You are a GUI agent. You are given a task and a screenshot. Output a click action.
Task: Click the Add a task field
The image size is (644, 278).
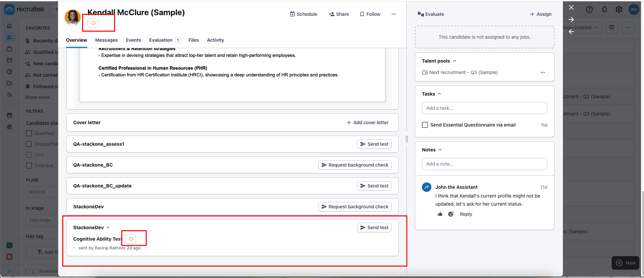(485, 108)
